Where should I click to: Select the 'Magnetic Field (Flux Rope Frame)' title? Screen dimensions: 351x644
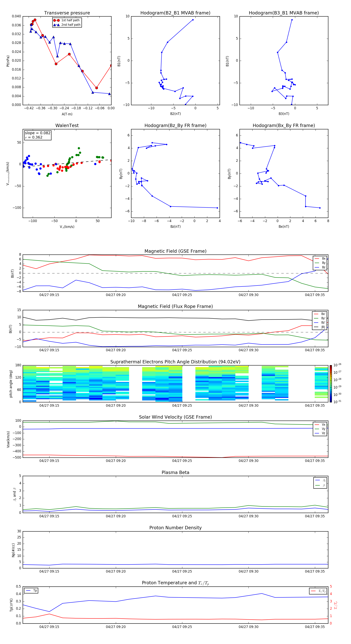tap(175, 307)
